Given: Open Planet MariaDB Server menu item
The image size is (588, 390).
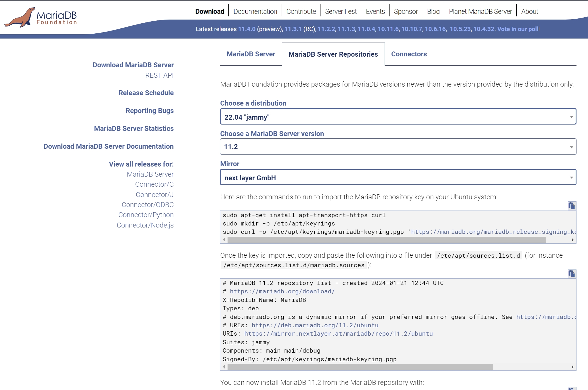Looking at the screenshot, I should point(480,12).
